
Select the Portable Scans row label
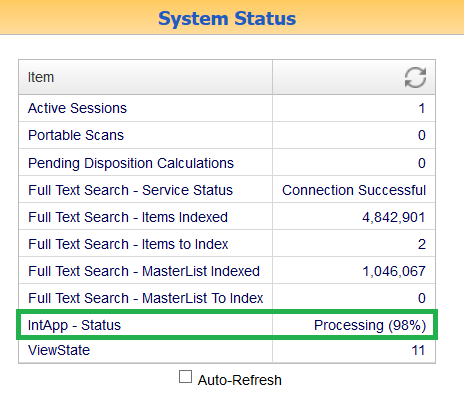(76, 135)
